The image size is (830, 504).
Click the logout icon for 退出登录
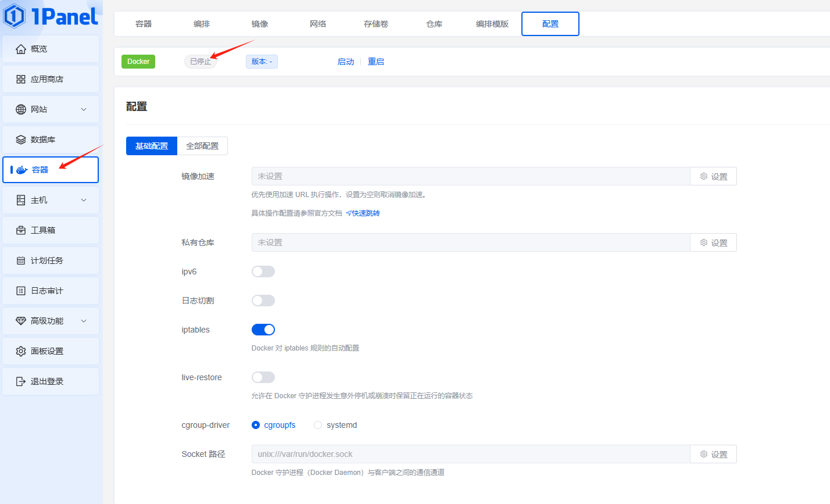pyautogui.click(x=21, y=381)
